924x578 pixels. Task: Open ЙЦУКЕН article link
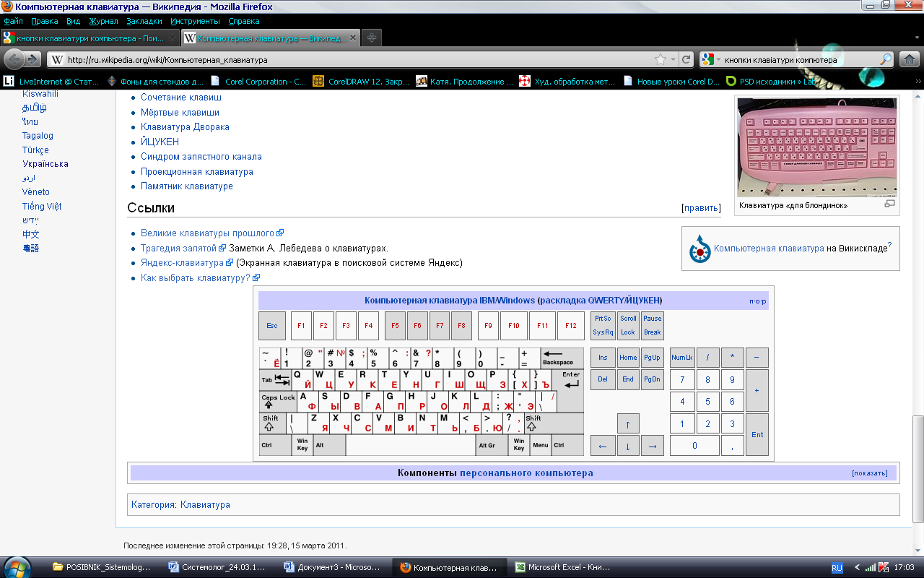tap(160, 142)
